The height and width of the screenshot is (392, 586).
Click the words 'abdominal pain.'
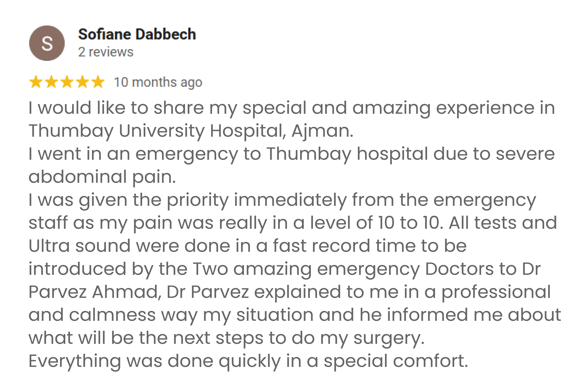tap(102, 177)
